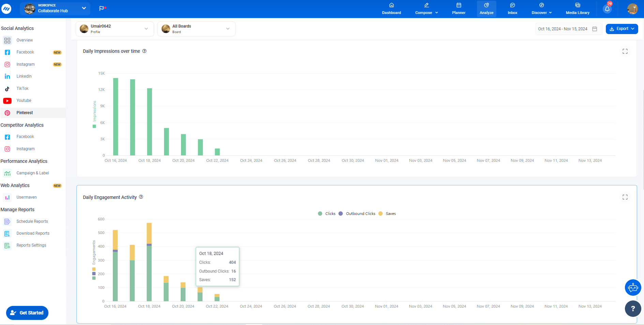The height and width of the screenshot is (325, 644).
Task: Click the question mark help button
Action: pyautogui.click(x=633, y=309)
